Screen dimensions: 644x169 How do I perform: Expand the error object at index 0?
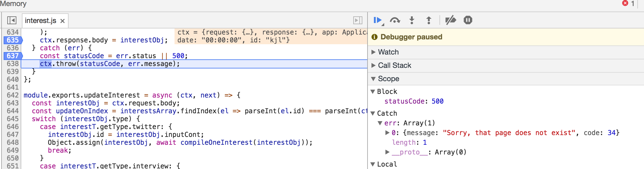coord(387,133)
